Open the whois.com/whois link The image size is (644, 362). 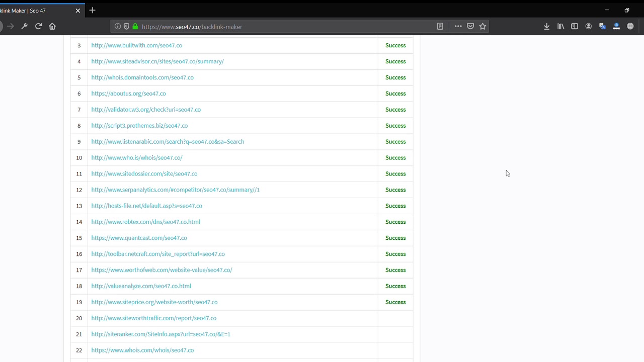[x=142, y=351]
